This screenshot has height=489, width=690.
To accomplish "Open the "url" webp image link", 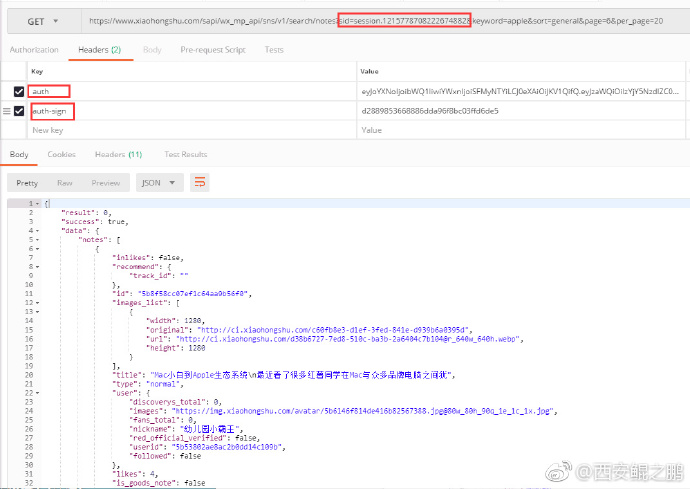I will pos(350,339).
